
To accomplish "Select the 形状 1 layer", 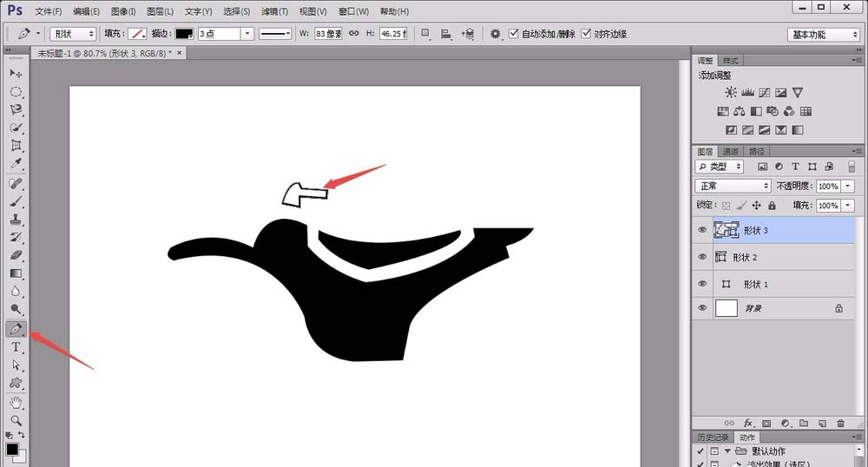I will [x=751, y=284].
